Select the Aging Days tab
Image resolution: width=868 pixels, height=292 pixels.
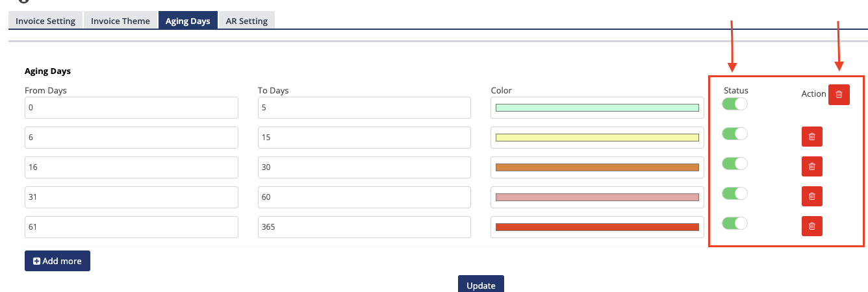pyautogui.click(x=188, y=21)
